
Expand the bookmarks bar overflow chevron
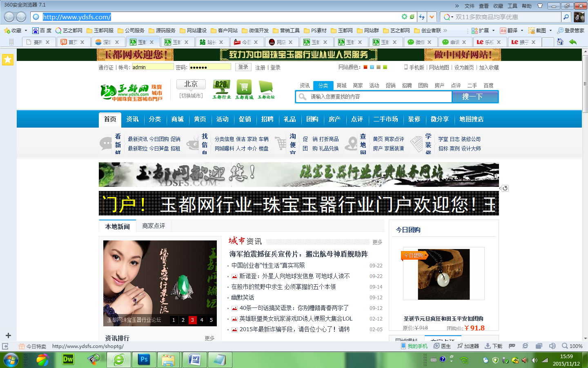[x=445, y=31]
